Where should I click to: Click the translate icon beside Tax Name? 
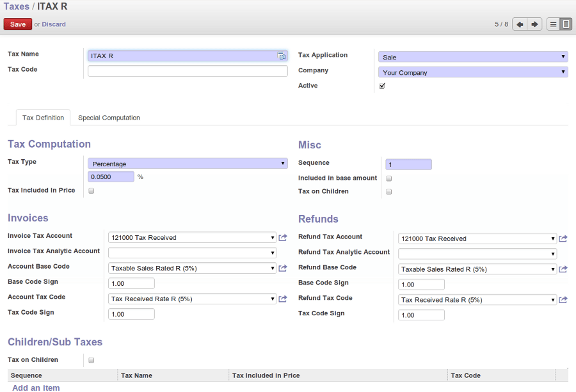(x=282, y=56)
